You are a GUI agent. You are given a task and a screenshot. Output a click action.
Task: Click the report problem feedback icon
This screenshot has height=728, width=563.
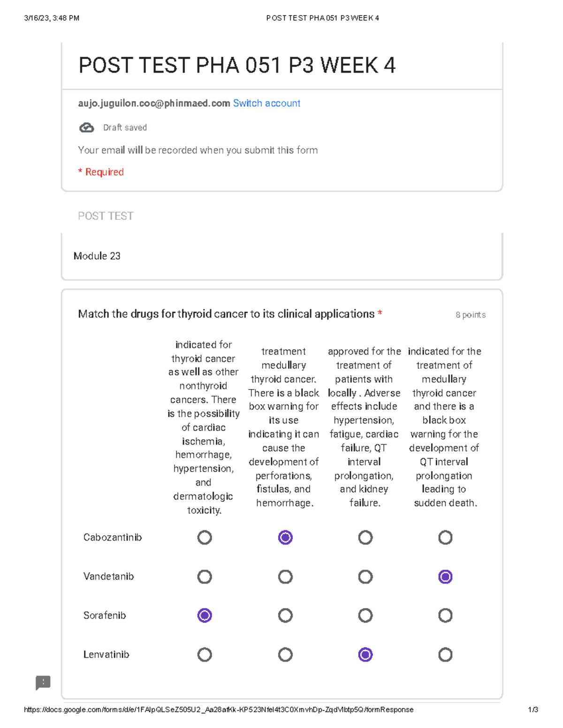(x=43, y=683)
